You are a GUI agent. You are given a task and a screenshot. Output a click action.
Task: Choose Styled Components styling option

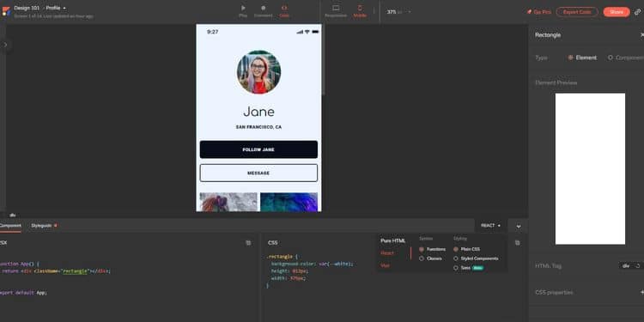[456, 258]
